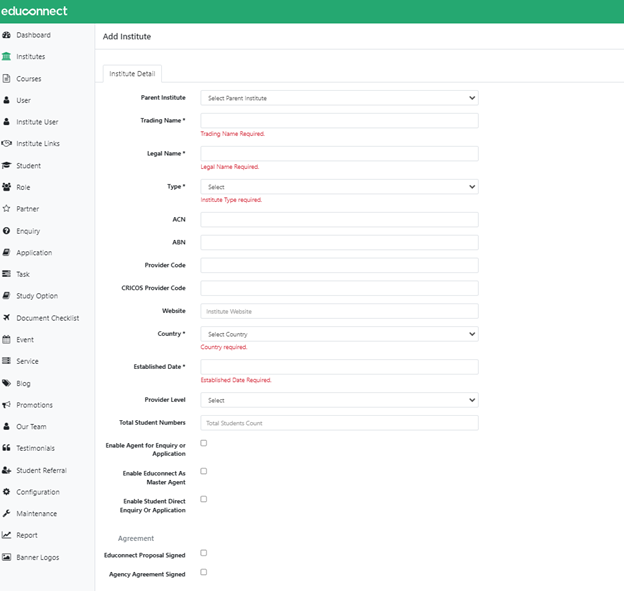Click the Established Date input field
The height and width of the screenshot is (591, 624).
(339, 367)
